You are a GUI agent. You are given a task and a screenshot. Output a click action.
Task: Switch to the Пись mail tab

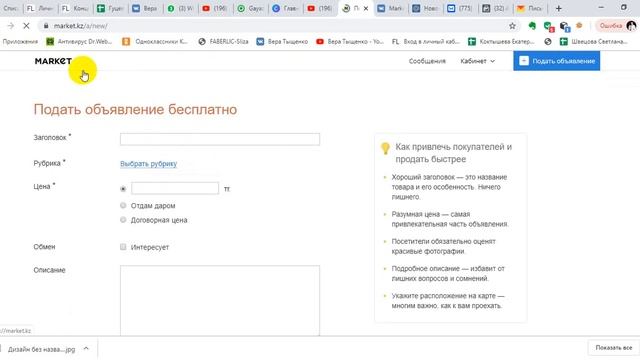[530, 8]
